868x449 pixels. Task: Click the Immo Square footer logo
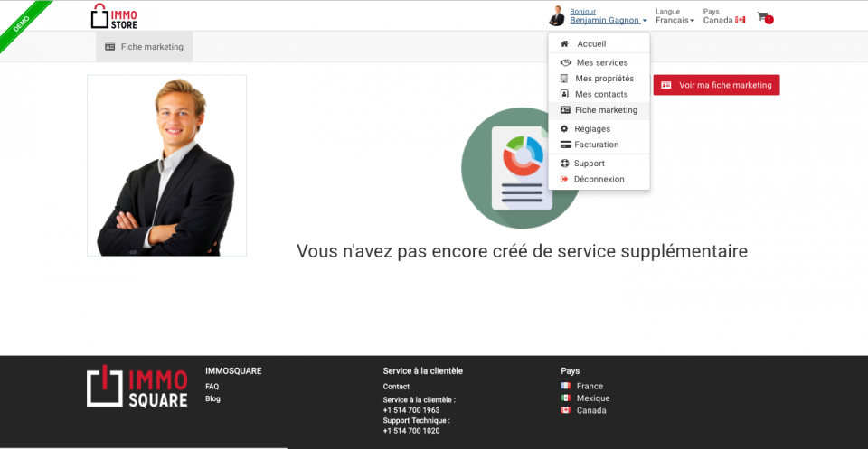click(x=137, y=386)
